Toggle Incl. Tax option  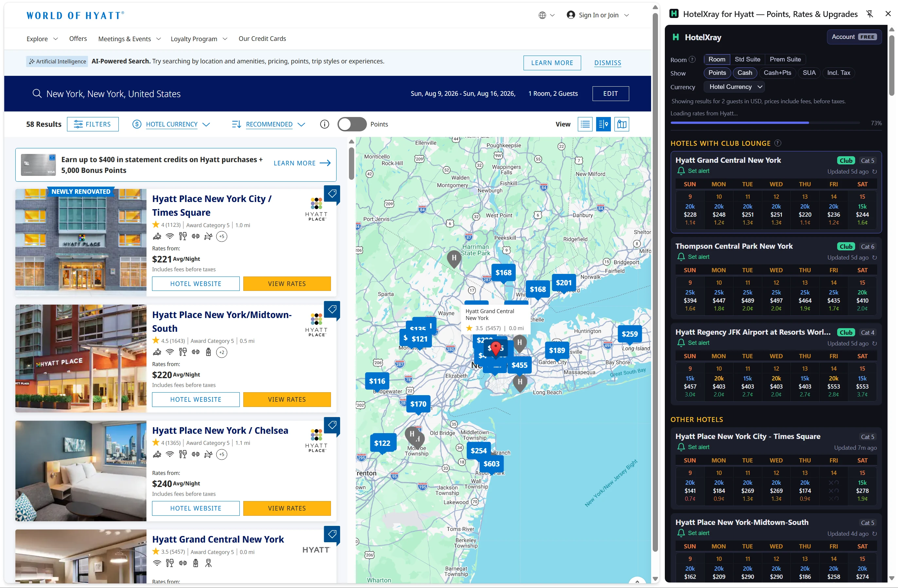pyautogui.click(x=838, y=73)
